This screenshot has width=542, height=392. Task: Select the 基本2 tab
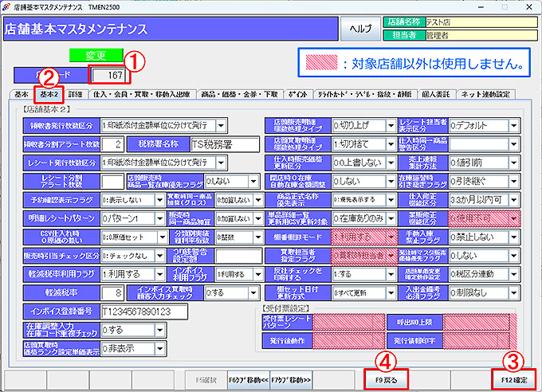click(x=49, y=94)
